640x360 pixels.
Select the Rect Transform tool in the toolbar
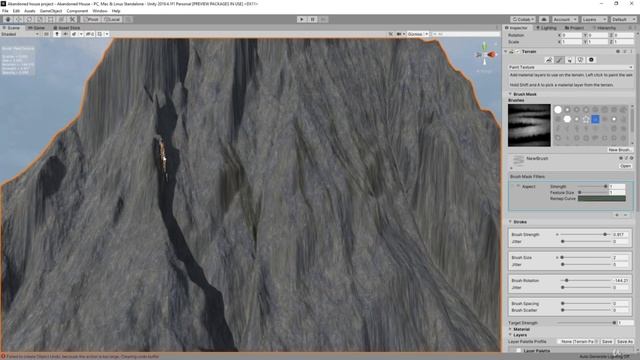coord(51,19)
